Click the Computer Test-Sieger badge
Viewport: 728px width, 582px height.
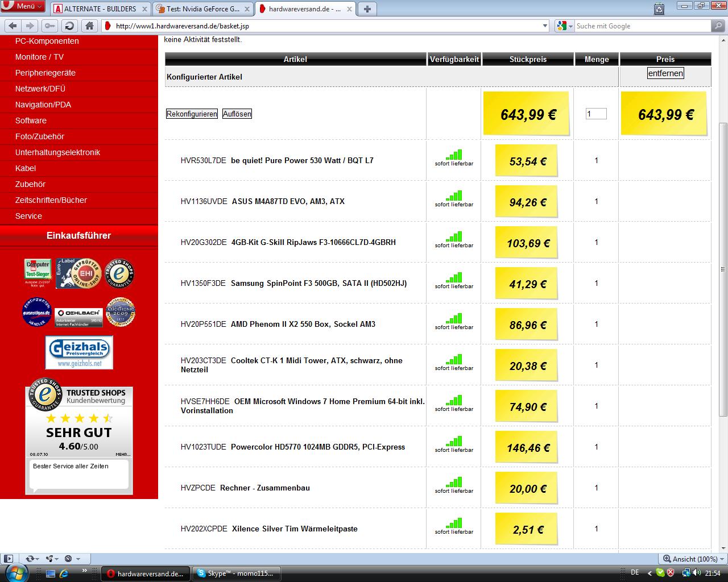[x=38, y=273]
